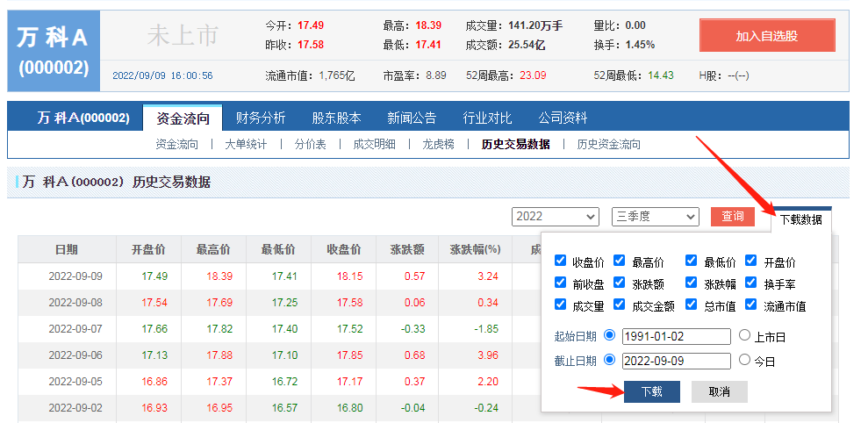Viewport: 868px width, 423px height.
Task: Go to the 新闻公告 tab
Action: coord(412,118)
